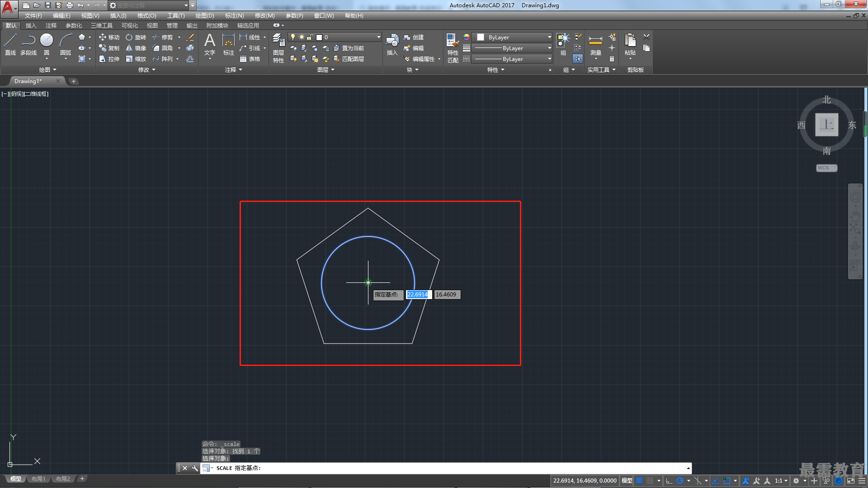Image resolution: width=868 pixels, height=488 pixels.
Task: Click the 缩放 (Scale) tool
Action: (x=136, y=59)
